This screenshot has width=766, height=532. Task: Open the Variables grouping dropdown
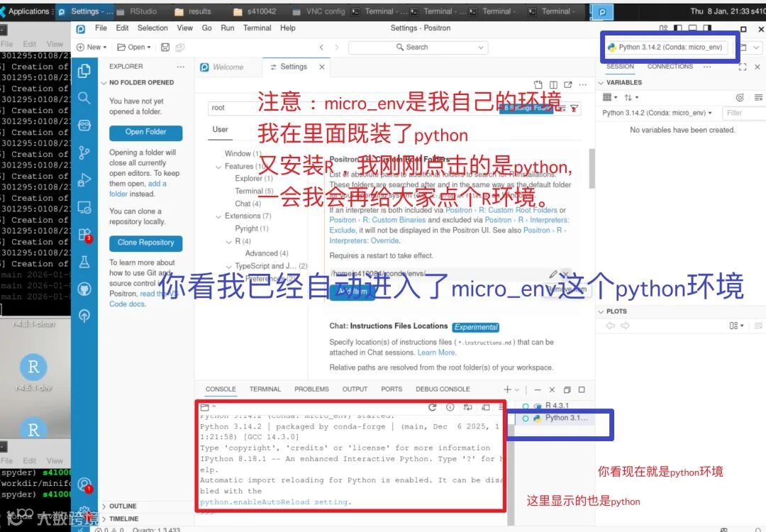pos(610,98)
